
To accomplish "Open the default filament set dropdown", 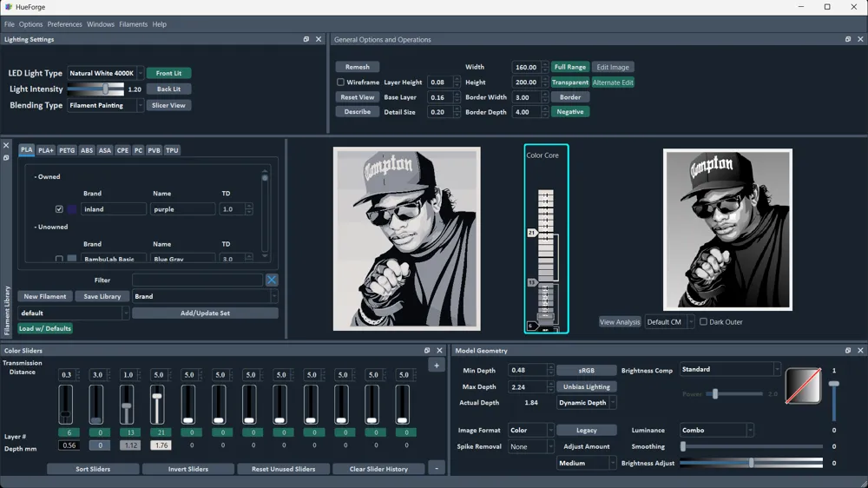I will 74,313.
